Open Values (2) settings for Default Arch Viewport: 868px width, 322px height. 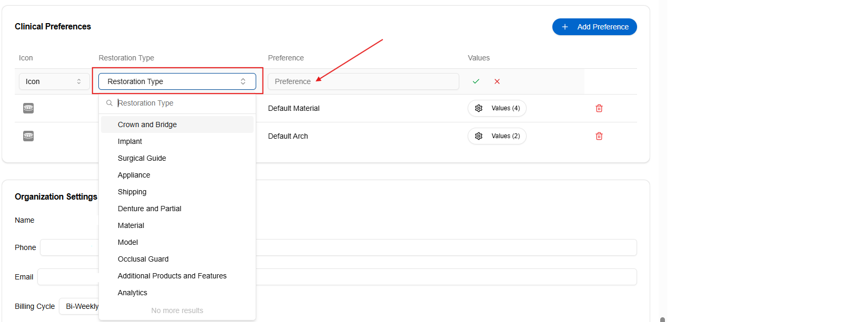pos(497,136)
